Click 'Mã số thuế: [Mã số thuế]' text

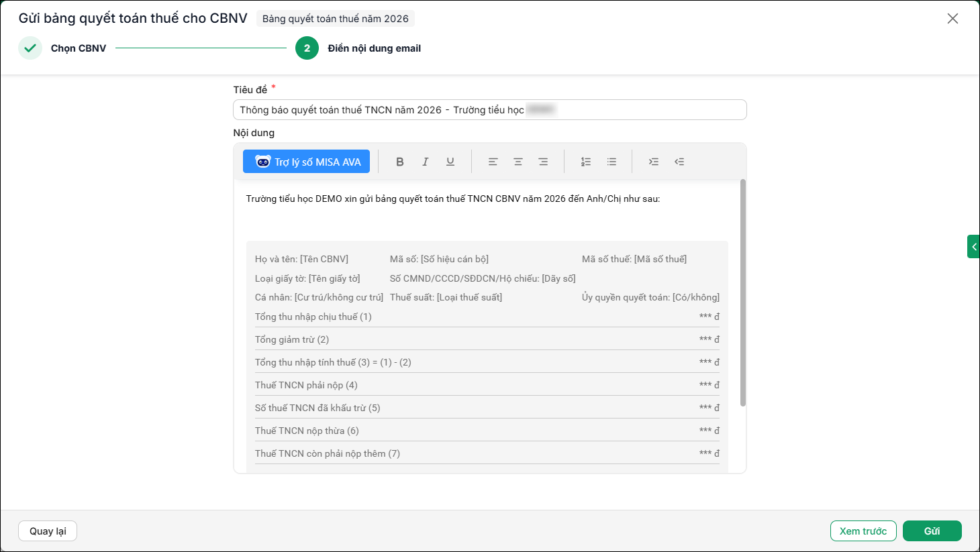click(634, 259)
